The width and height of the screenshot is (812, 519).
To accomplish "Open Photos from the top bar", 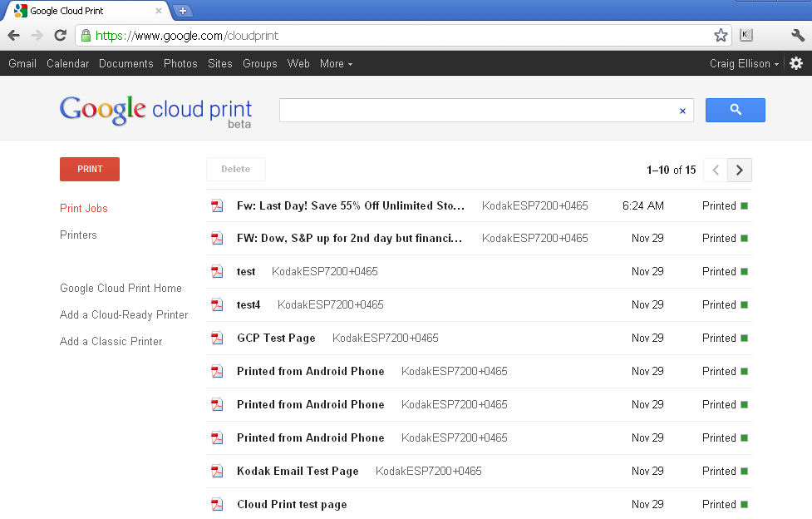I will (x=180, y=64).
